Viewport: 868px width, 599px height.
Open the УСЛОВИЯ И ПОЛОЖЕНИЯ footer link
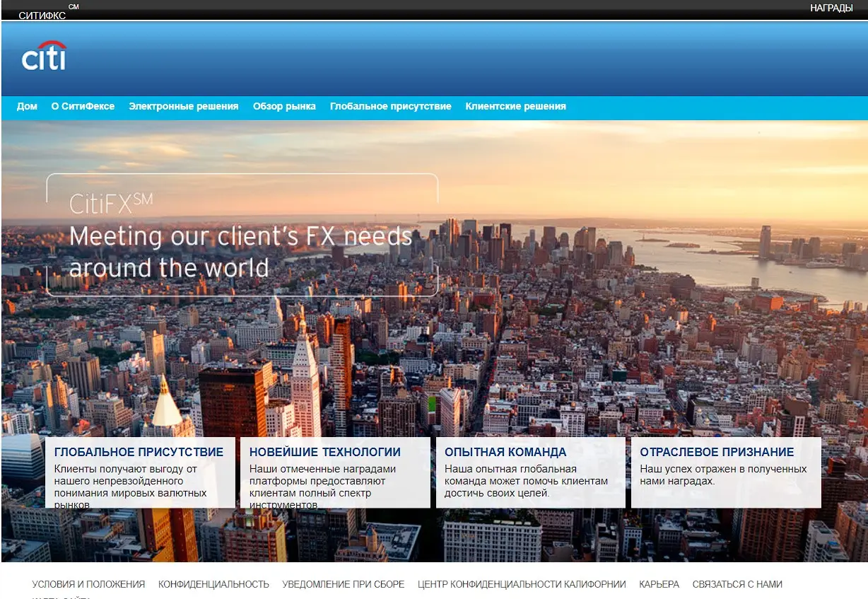88,585
